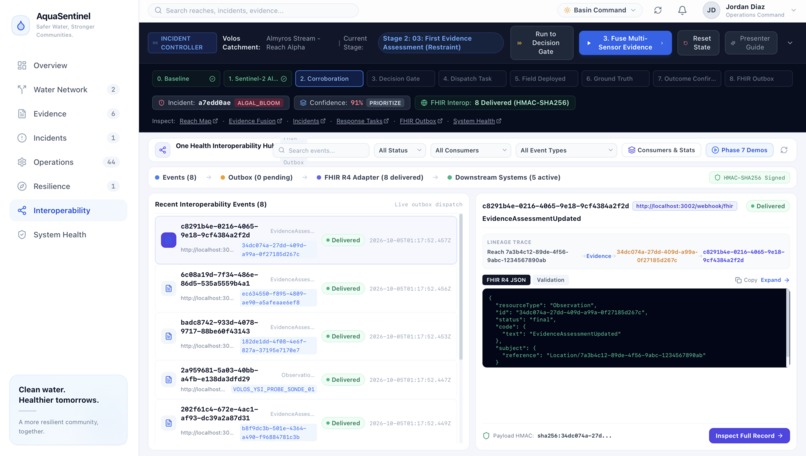This screenshot has height=456, width=806.
Task: Click the external link icon beside Reach Map
Action: (x=215, y=121)
